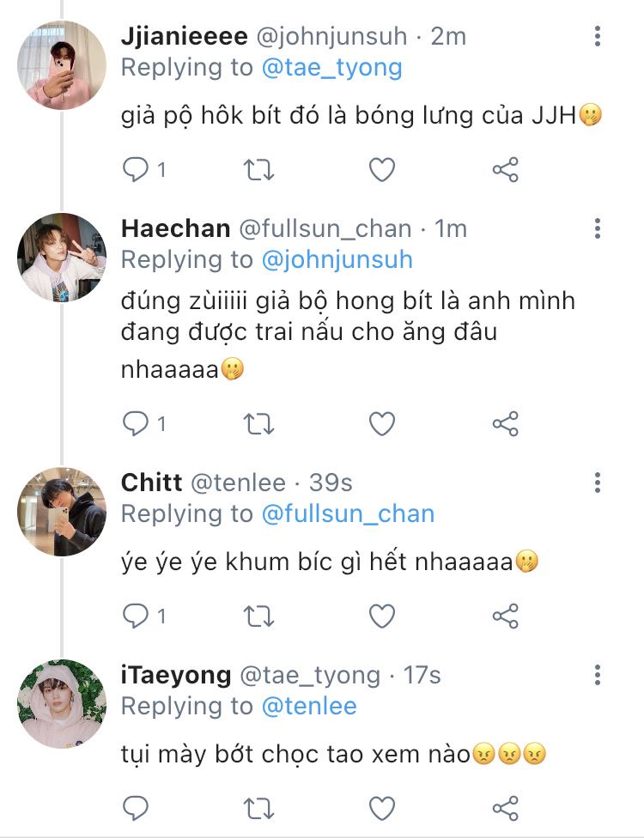Screen dimensions: 644x838
Task: Like Haechan's tweet
Action: click(x=382, y=424)
